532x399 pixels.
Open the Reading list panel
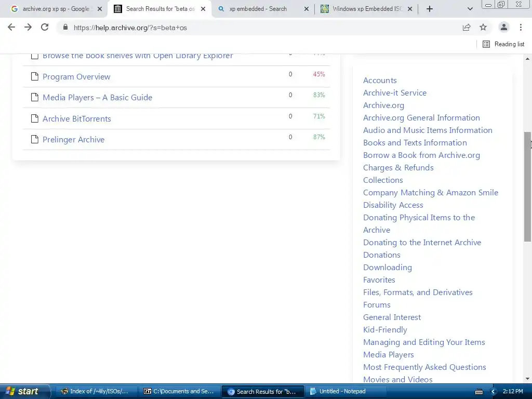(x=503, y=44)
